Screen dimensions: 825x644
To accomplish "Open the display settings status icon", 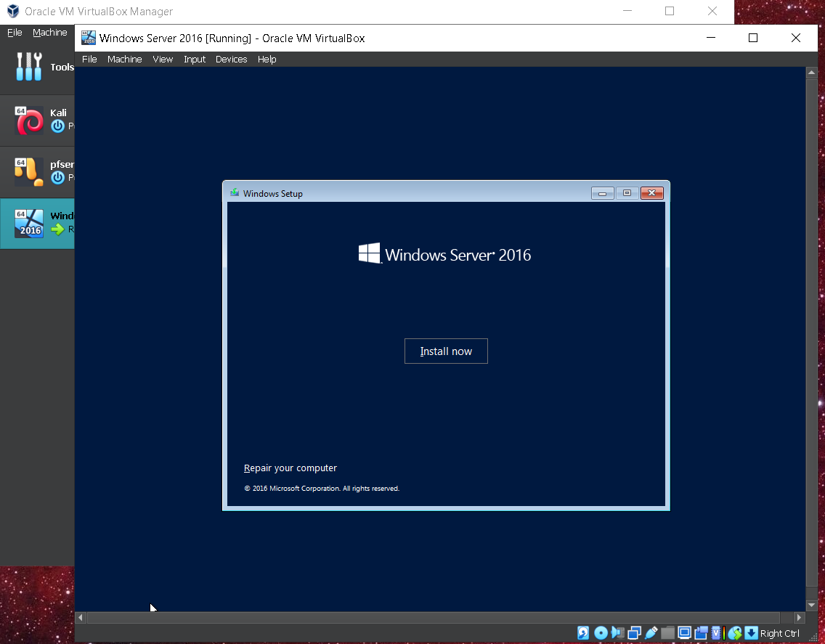I will click(x=683, y=632).
